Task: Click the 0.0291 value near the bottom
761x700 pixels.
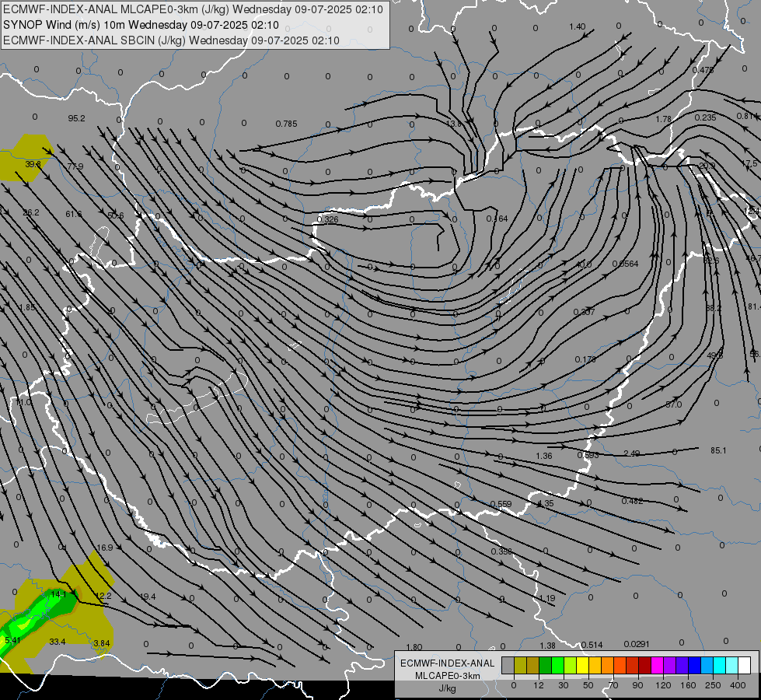Action: tap(637, 644)
